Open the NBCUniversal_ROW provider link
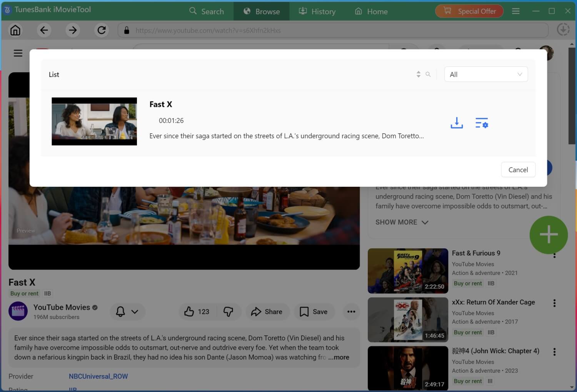This screenshot has height=392, width=577. click(98, 376)
